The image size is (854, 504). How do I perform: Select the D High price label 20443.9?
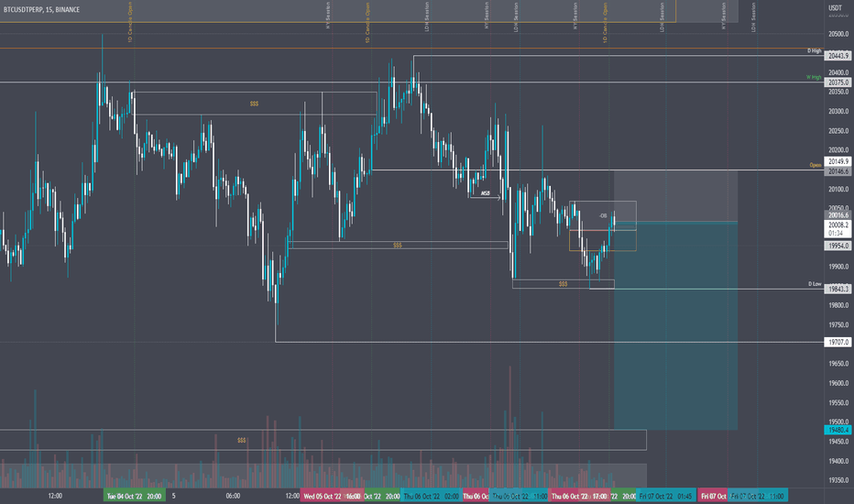[838, 56]
